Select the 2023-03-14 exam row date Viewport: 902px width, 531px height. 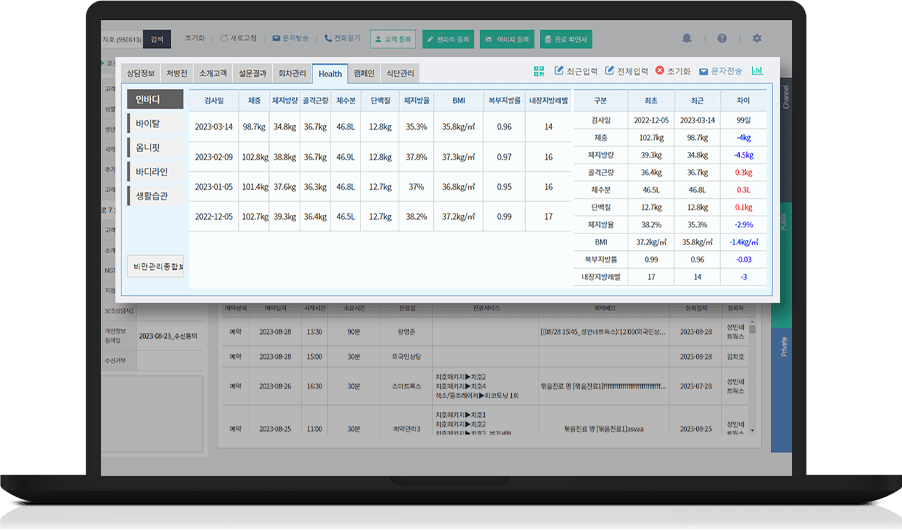coord(213,127)
